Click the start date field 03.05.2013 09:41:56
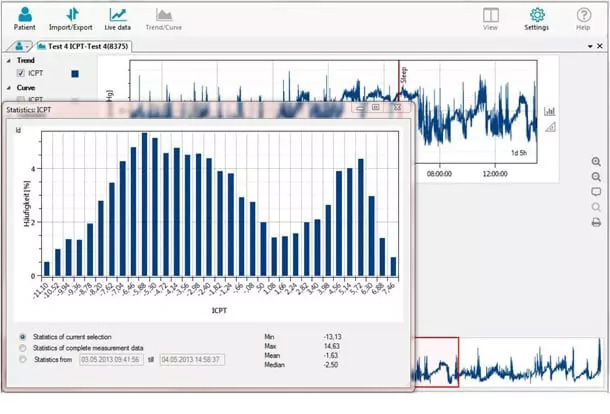The height and width of the screenshot is (414, 610). (111, 360)
